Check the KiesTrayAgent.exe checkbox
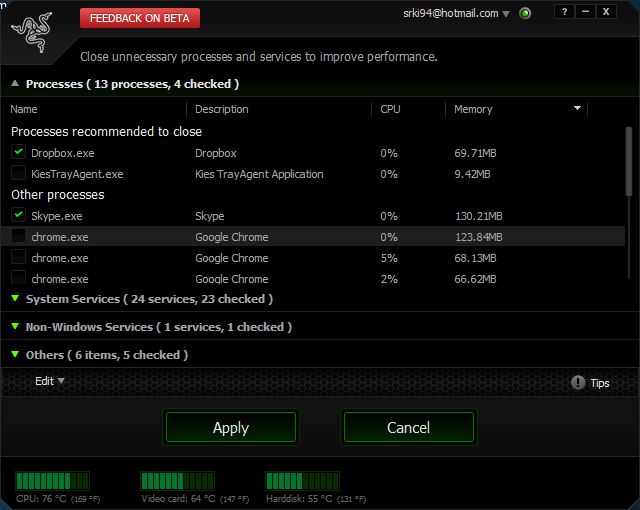The width and height of the screenshot is (640, 510). tap(18, 173)
